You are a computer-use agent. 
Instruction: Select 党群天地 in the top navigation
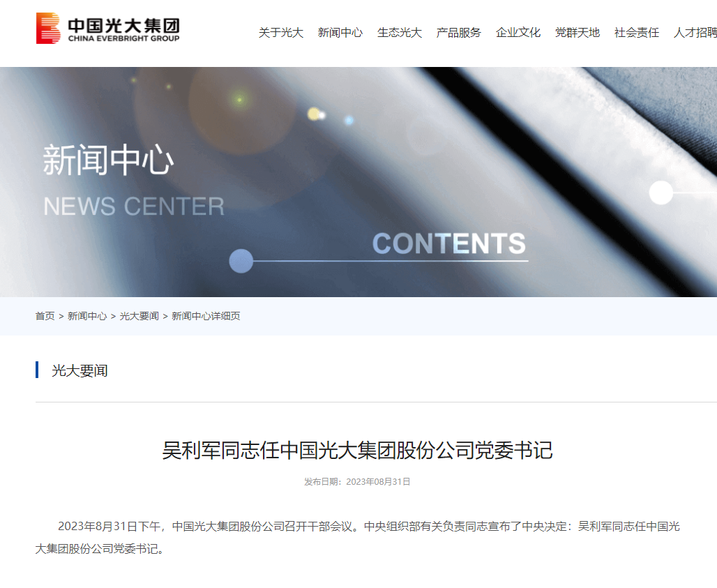point(578,32)
